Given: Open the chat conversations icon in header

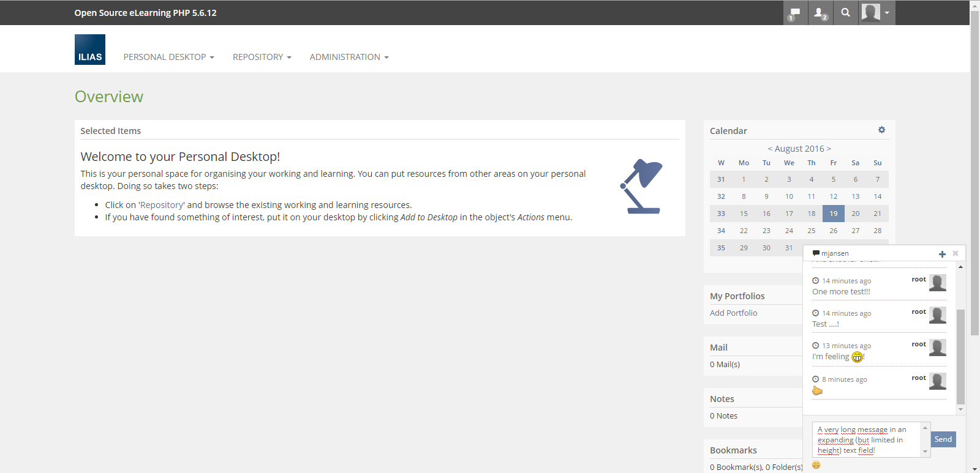Looking at the screenshot, I should tap(795, 13).
